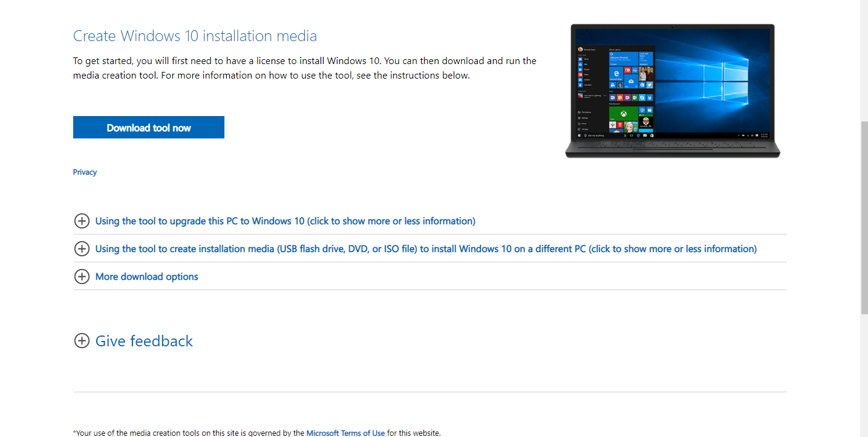Open the "More download options" text link
Screen dimensions: 868x437
[147, 277]
